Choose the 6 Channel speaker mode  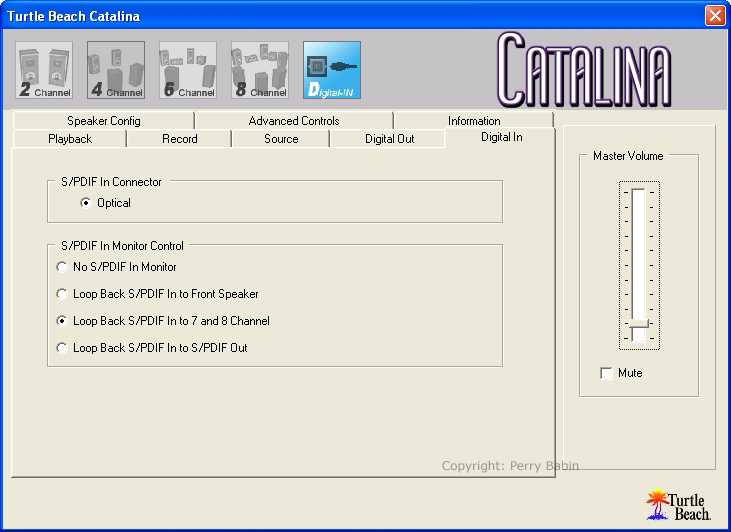click(188, 70)
